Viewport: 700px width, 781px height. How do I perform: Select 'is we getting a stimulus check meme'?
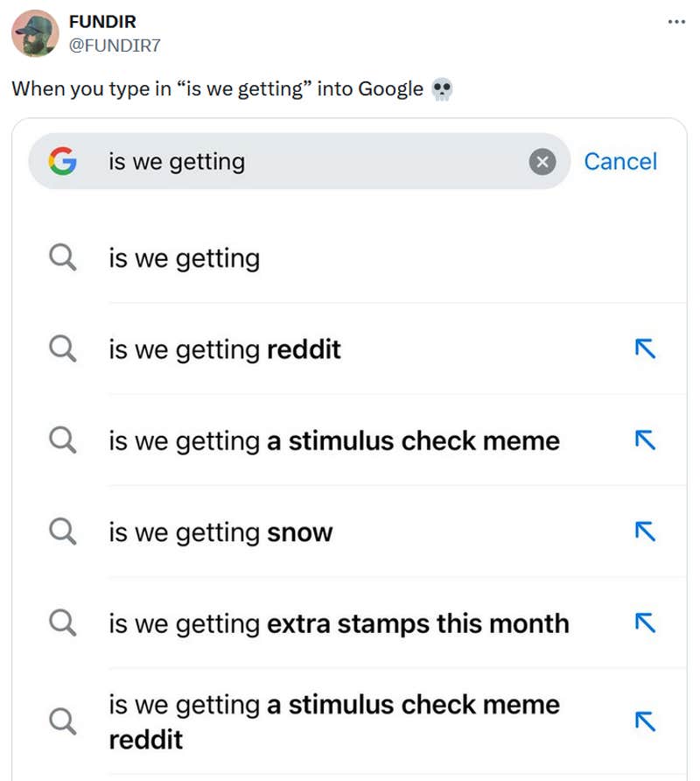coord(333,440)
